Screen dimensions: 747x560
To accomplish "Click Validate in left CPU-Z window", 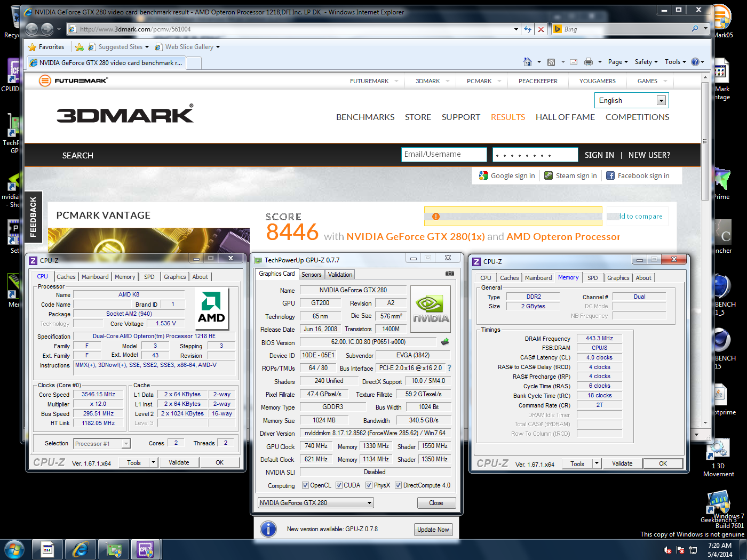I will coord(179,462).
